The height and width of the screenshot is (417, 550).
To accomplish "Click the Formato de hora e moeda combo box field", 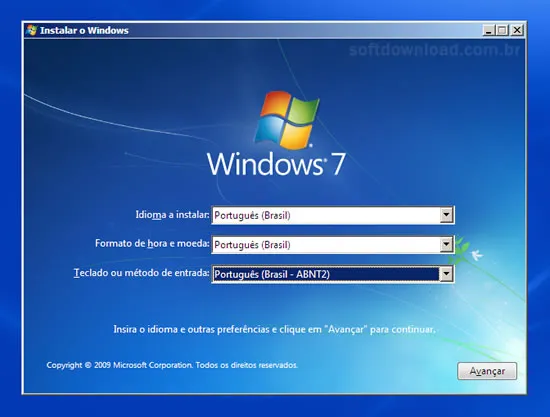I will click(x=333, y=244).
